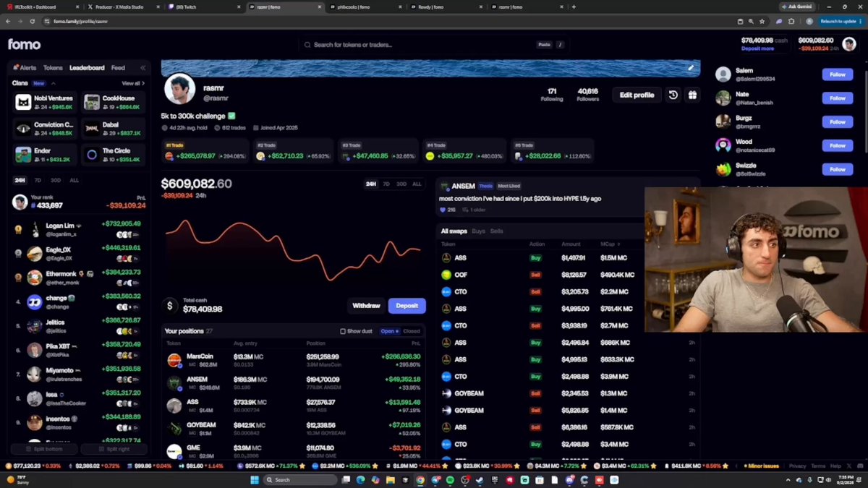
Task: Click the Withdraw button
Action: (x=366, y=306)
